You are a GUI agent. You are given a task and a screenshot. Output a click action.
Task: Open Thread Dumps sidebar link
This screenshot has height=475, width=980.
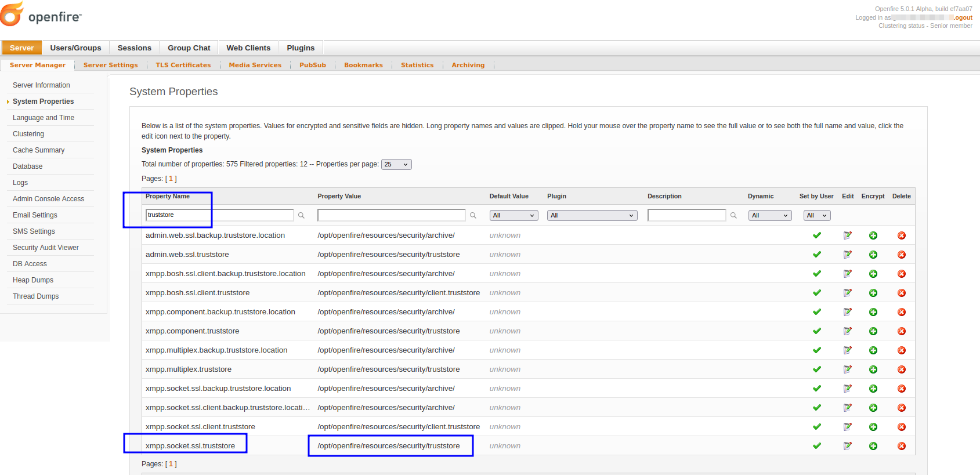click(36, 296)
